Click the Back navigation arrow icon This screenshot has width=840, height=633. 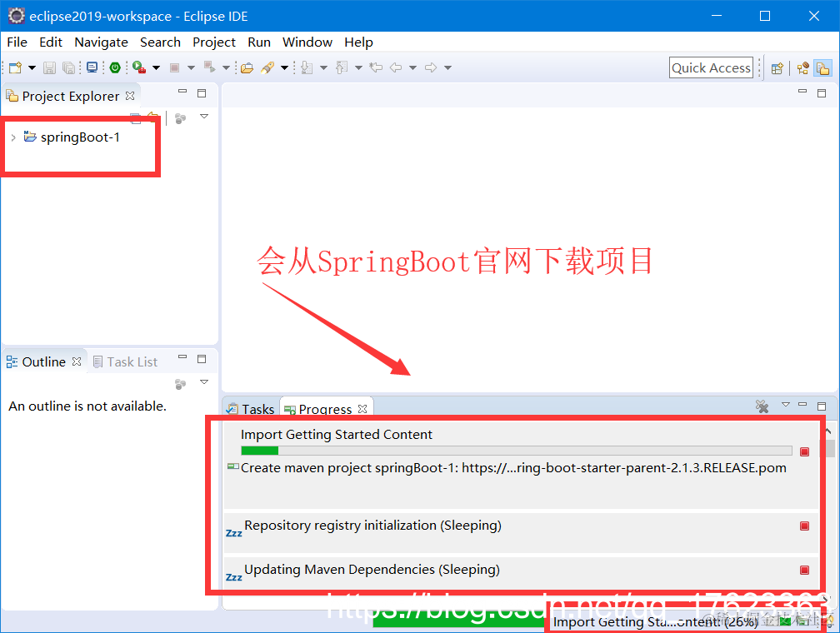[x=396, y=67]
